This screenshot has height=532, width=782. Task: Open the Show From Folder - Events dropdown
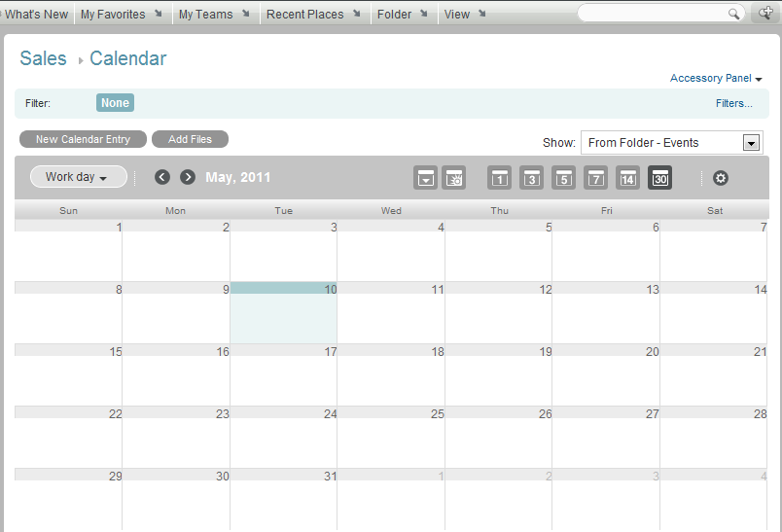tap(671, 143)
